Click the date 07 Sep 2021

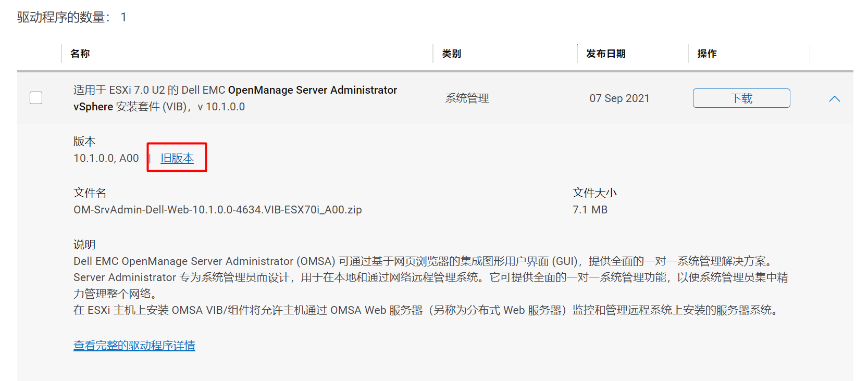[619, 98]
